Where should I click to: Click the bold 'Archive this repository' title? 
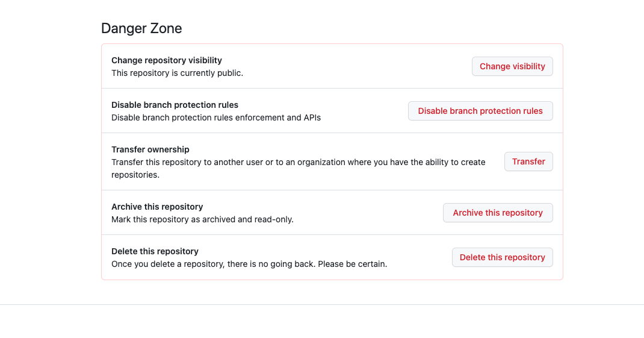pyautogui.click(x=157, y=207)
